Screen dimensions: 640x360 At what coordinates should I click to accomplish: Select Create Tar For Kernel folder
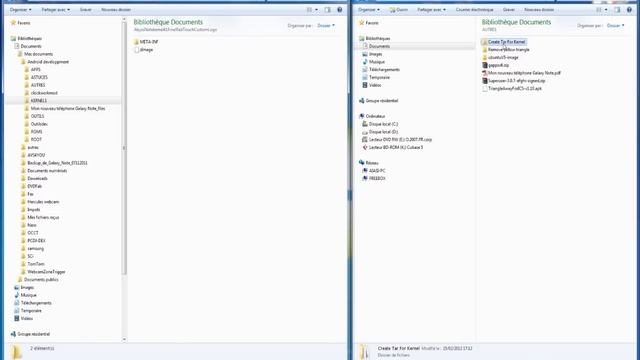coord(503,42)
